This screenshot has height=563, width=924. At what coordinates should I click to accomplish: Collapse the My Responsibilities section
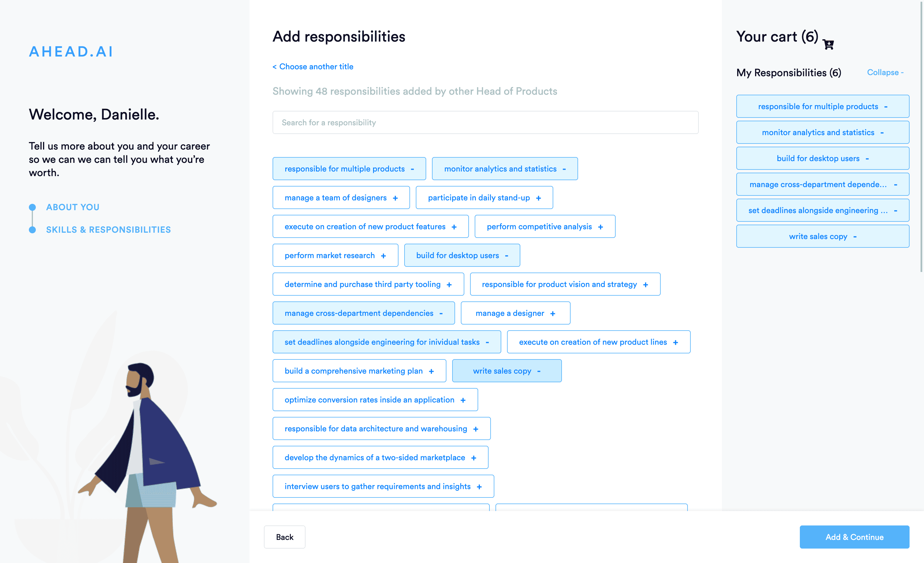pos(885,72)
